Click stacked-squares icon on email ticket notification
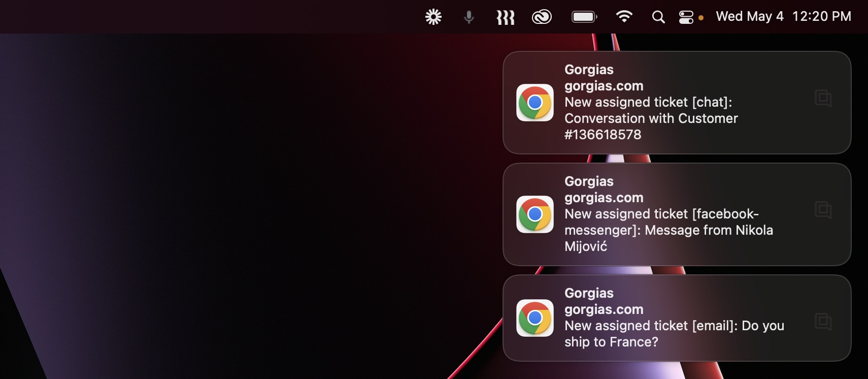This screenshot has width=868, height=379. (823, 322)
